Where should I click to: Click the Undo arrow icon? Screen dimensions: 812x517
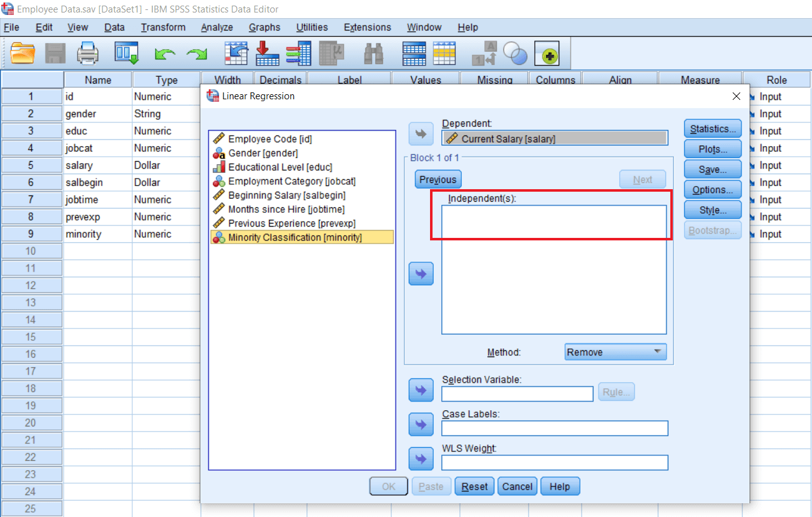[165, 55]
